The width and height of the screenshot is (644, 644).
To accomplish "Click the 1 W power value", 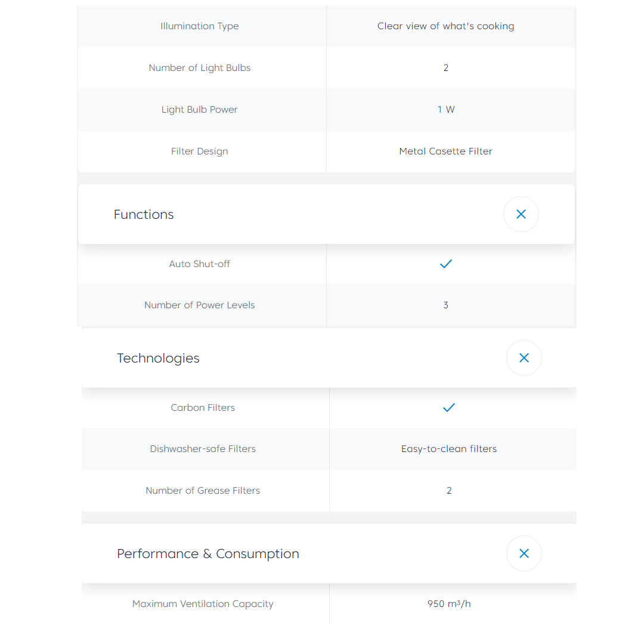I will [445, 110].
